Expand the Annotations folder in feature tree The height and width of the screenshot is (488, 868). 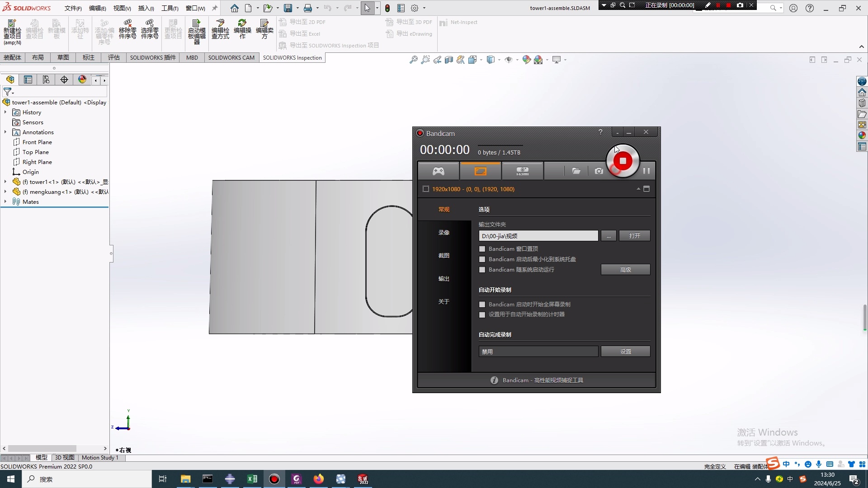point(5,132)
